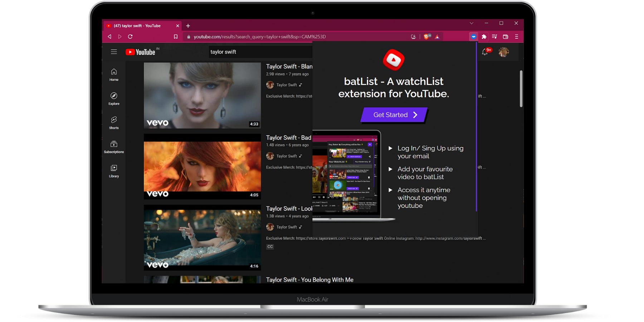The height and width of the screenshot is (322, 644).
Task: Click the Taylor Swift - Blan video title
Action: [x=289, y=67]
